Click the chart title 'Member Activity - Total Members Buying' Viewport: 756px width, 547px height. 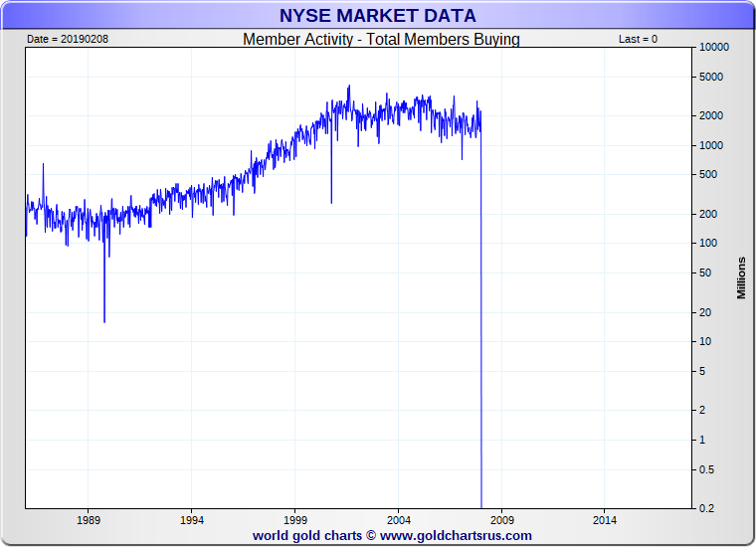tap(381, 39)
